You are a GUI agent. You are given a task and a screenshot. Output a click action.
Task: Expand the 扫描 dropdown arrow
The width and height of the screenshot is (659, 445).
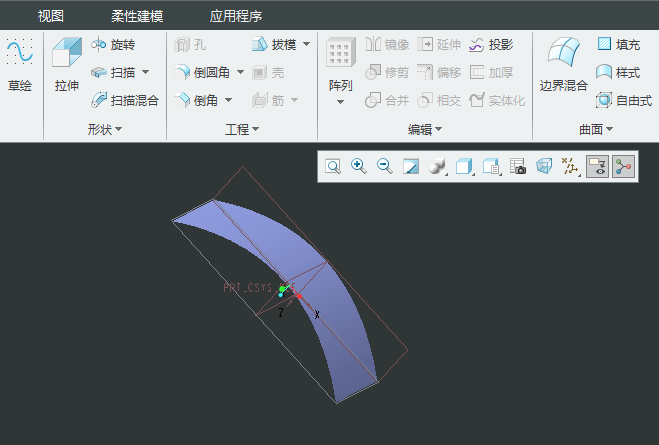point(145,72)
